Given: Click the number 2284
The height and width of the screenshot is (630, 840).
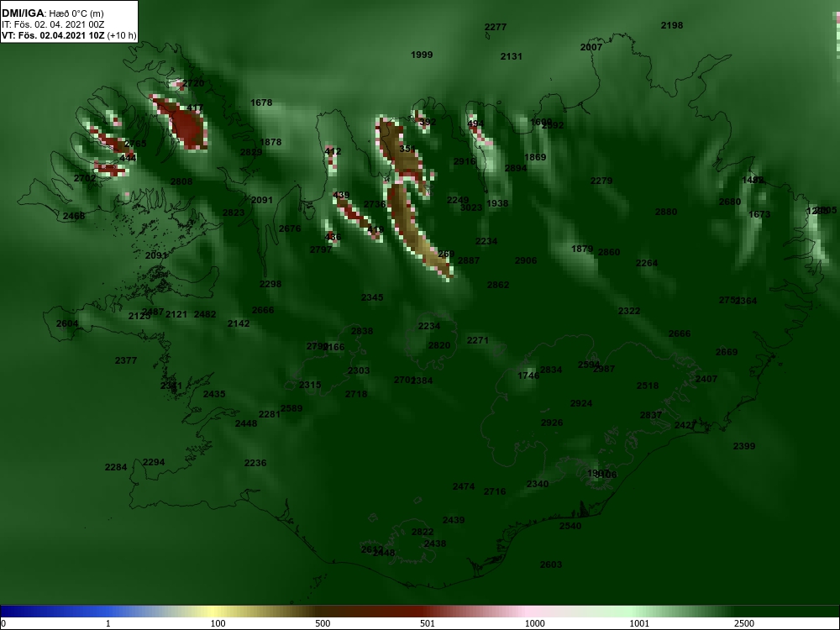Looking at the screenshot, I should [x=116, y=467].
